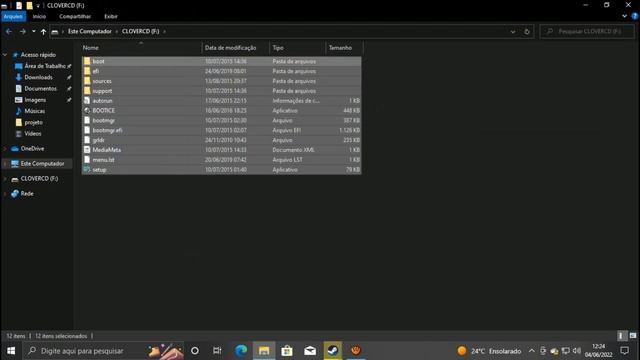Viewport: 640px width, 360px height.
Task: Launch Microsoft Edge from taskbar
Action: 241,351
